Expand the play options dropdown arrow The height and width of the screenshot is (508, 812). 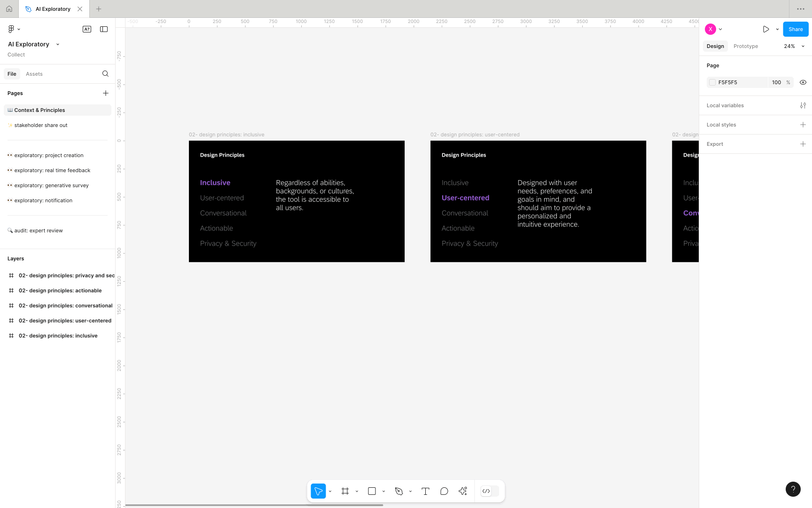[x=777, y=29]
